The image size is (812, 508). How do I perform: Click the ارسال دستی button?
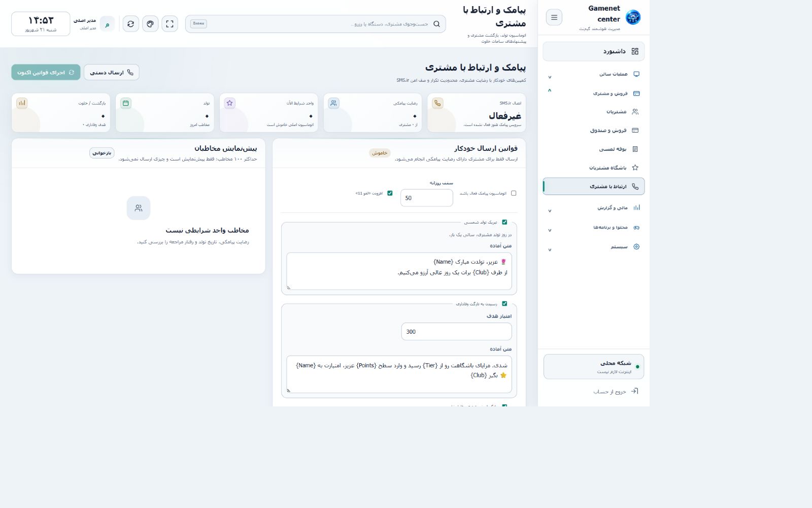[x=112, y=72]
